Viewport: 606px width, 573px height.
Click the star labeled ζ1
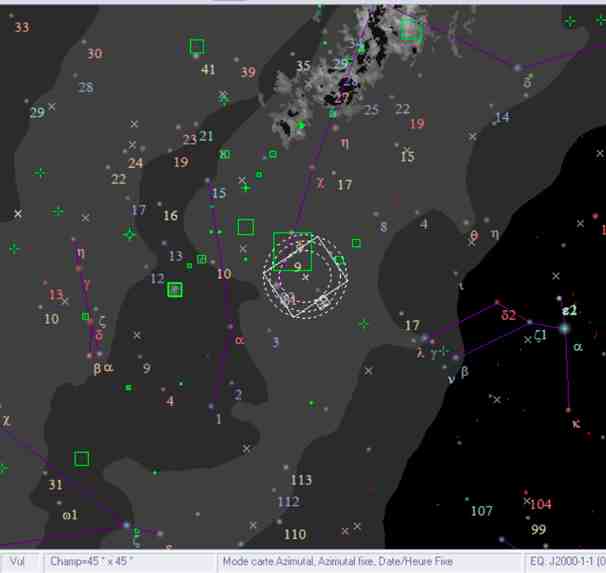[x=528, y=339]
